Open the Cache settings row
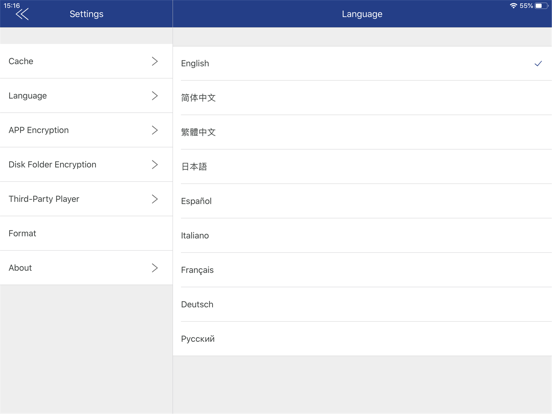This screenshot has height=414, width=552. click(x=86, y=61)
